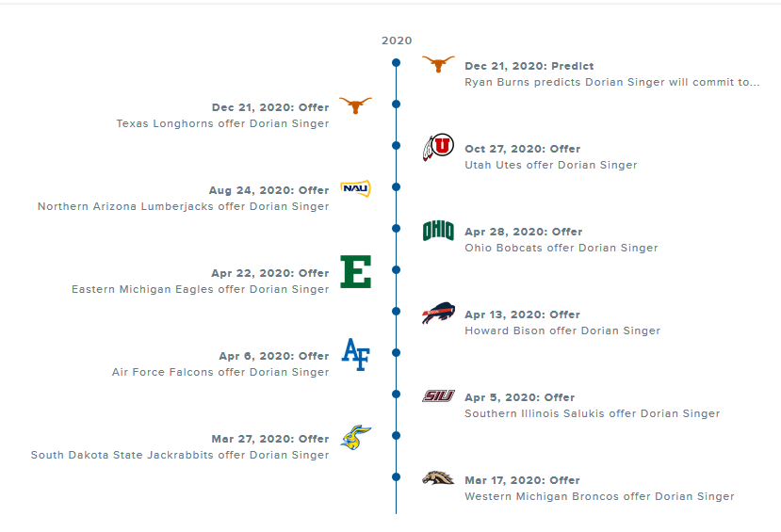Click the Texas Longhorns logo beside the Offer entry
The image size is (781, 532).
click(355, 105)
